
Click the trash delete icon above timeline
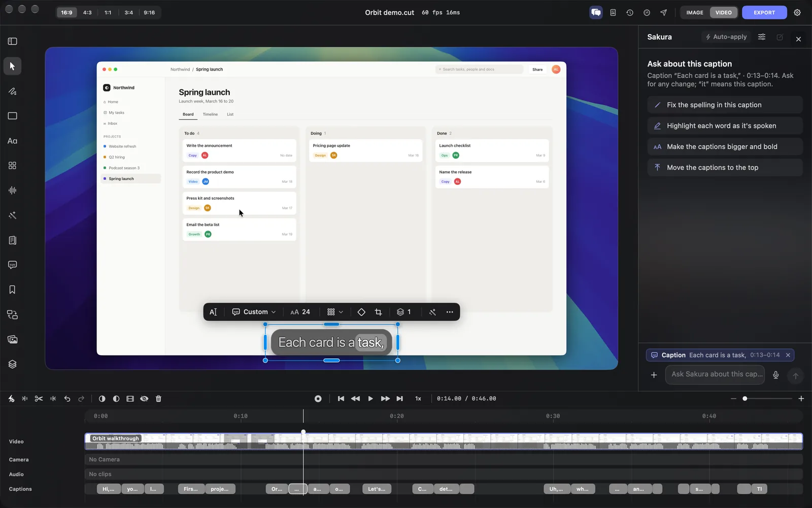pyautogui.click(x=158, y=399)
